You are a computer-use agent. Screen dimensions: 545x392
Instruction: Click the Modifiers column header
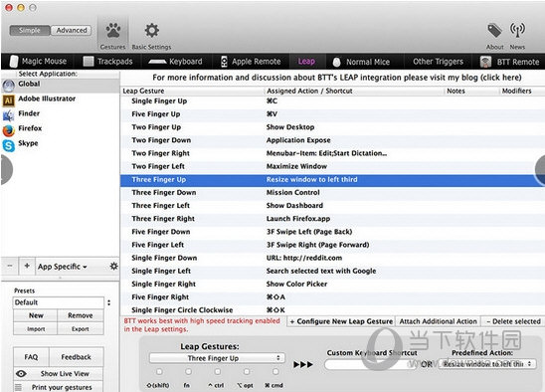[x=521, y=91]
